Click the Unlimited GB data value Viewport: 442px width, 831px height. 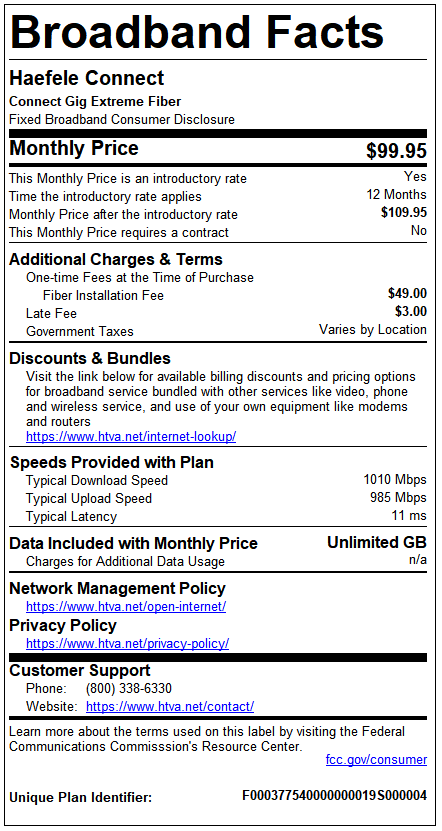click(x=377, y=543)
